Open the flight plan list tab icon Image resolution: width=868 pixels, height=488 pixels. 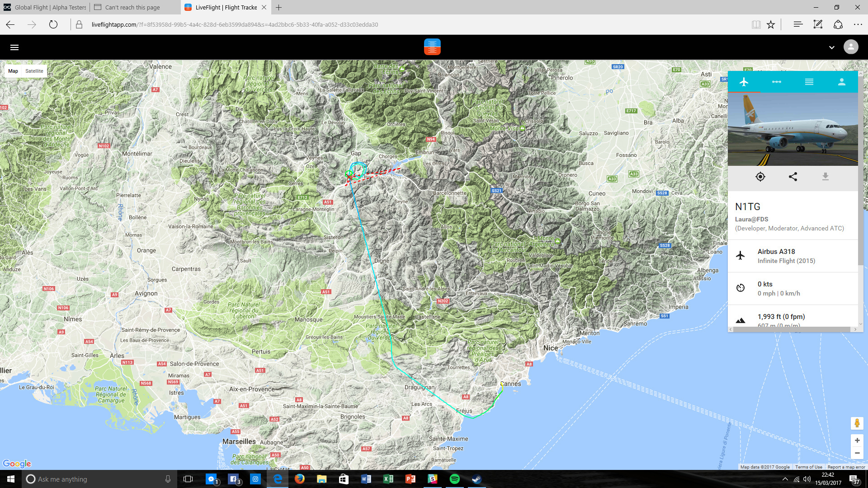coord(809,82)
